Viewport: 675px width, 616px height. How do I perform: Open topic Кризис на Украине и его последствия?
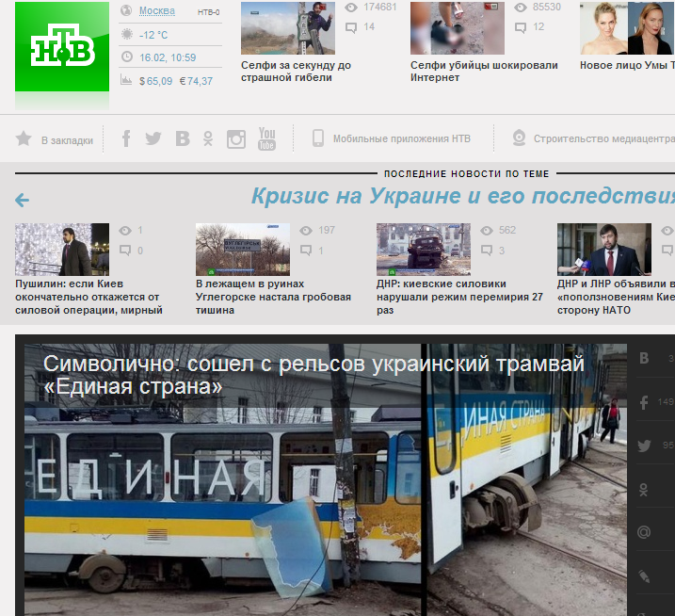463,196
